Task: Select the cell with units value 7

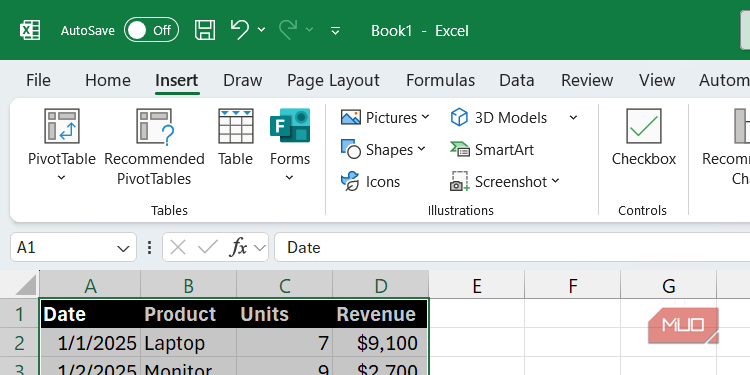Action: click(285, 343)
